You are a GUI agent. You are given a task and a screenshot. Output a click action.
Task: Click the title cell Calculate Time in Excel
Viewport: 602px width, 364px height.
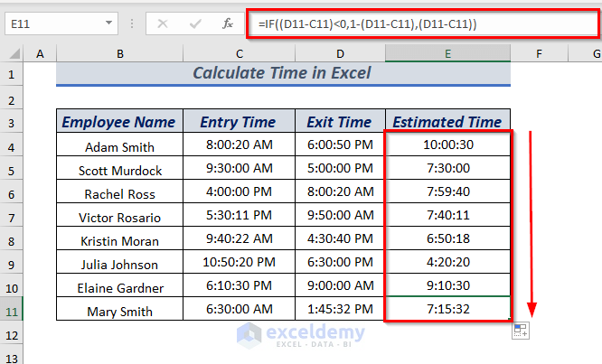(283, 74)
